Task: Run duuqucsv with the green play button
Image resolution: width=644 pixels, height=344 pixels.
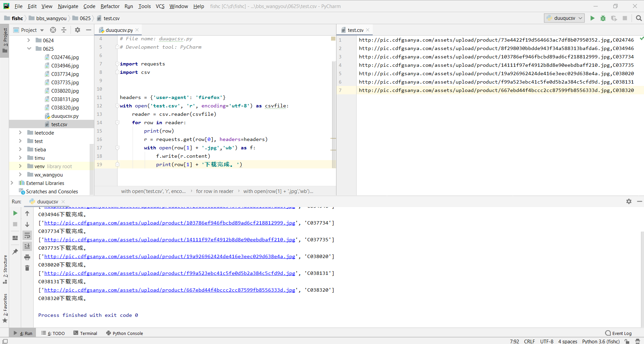Action: (x=592, y=18)
